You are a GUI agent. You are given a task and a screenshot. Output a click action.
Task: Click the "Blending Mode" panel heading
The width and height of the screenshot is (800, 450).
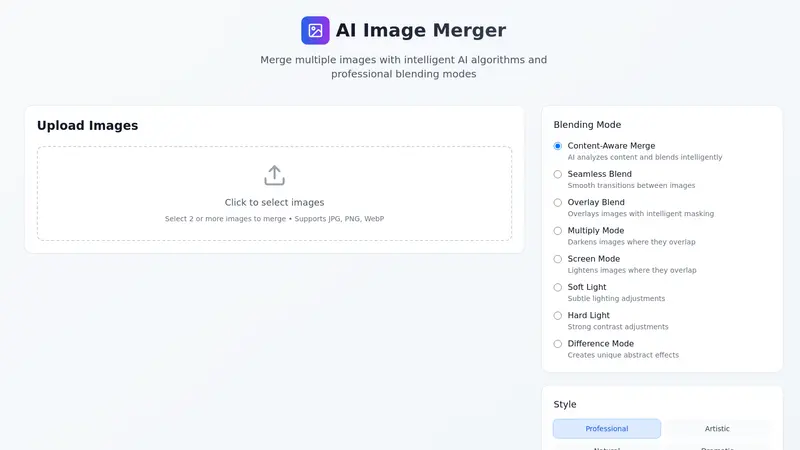coord(587,125)
